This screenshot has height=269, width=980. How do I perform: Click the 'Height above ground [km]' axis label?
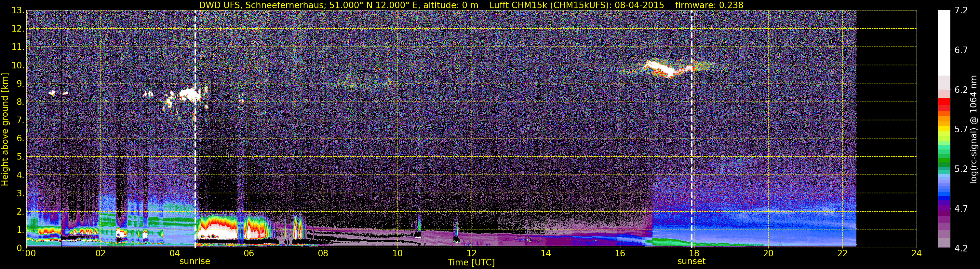[5, 130]
